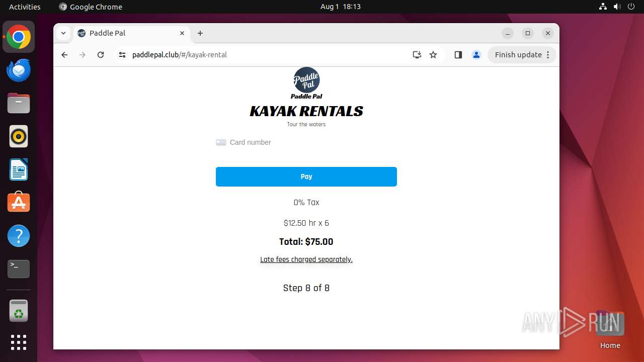Open Trash from the dock
Screen dimensions: 644x362
[x=19, y=311]
